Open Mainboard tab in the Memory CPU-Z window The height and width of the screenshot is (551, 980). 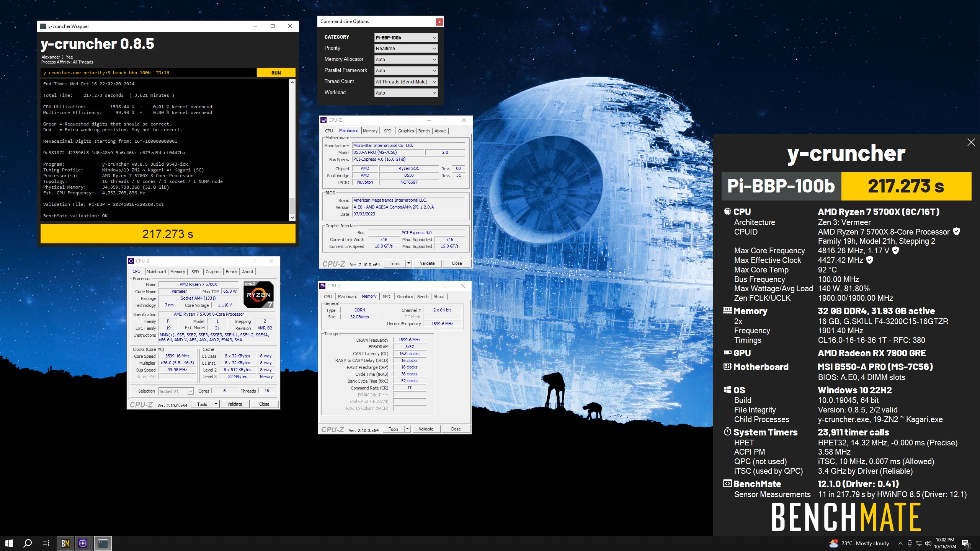(348, 297)
